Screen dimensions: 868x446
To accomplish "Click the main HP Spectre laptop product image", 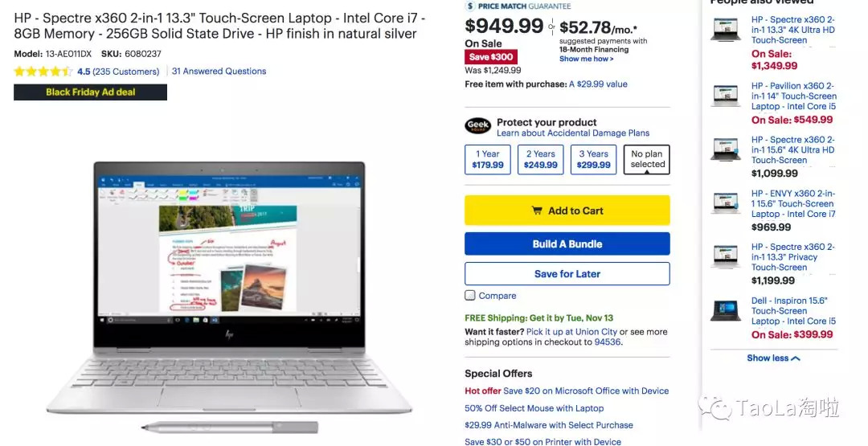I will 229,287.
